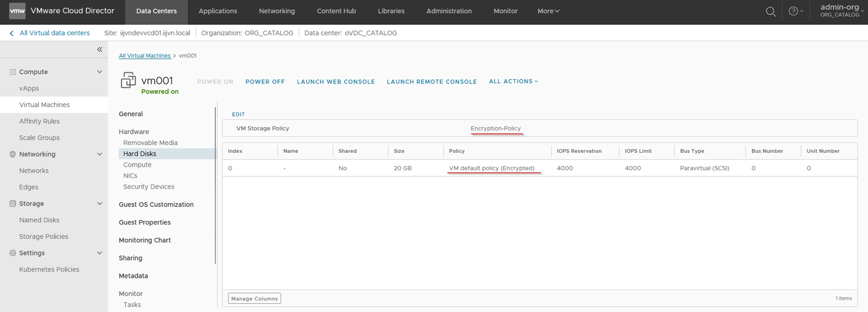Click the Storage section icon in sidebar

click(13, 204)
